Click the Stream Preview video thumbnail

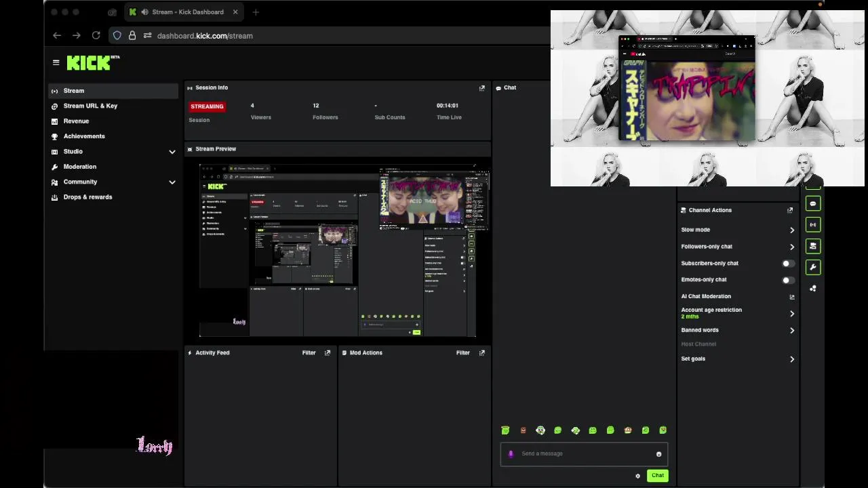pyautogui.click(x=338, y=250)
